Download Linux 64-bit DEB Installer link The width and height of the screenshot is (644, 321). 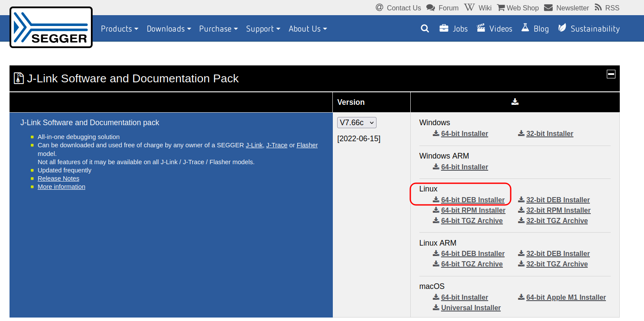[473, 200]
